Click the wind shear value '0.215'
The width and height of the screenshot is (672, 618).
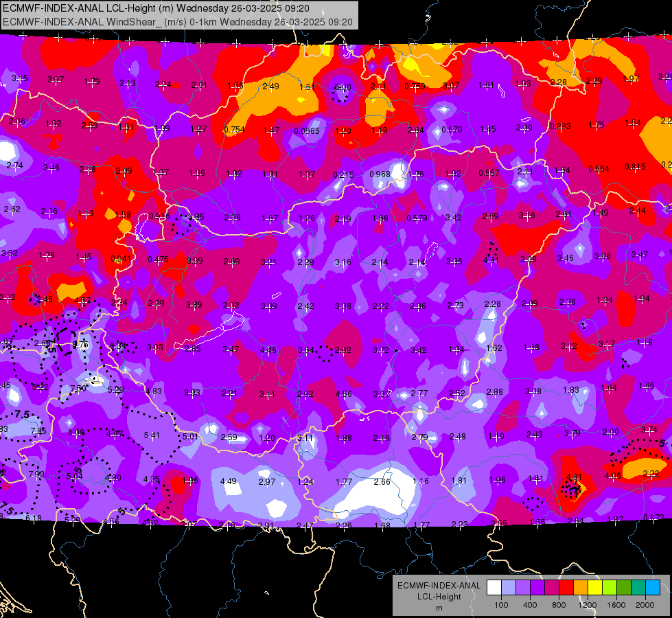pyautogui.click(x=343, y=174)
